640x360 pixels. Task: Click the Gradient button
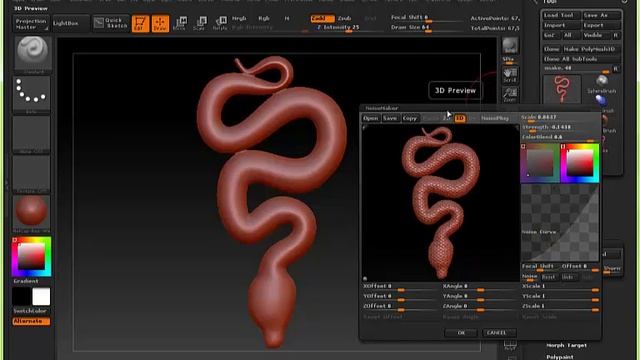tap(26, 281)
